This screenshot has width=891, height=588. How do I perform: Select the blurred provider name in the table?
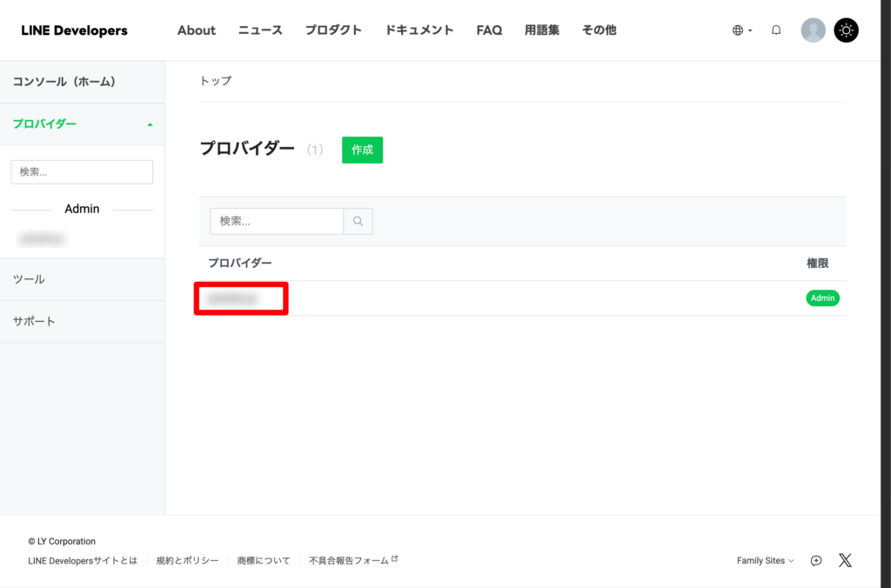click(232, 298)
